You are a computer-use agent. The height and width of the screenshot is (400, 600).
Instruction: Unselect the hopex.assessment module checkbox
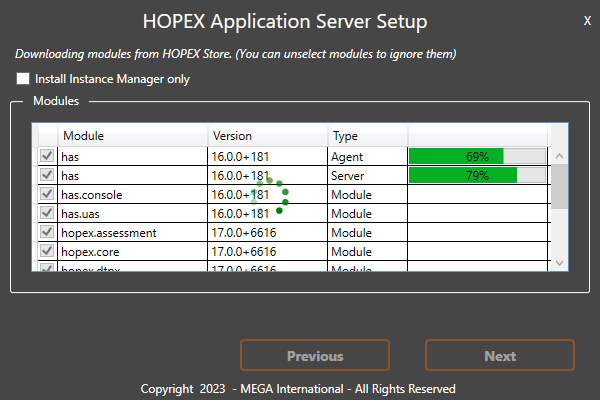[x=46, y=233]
